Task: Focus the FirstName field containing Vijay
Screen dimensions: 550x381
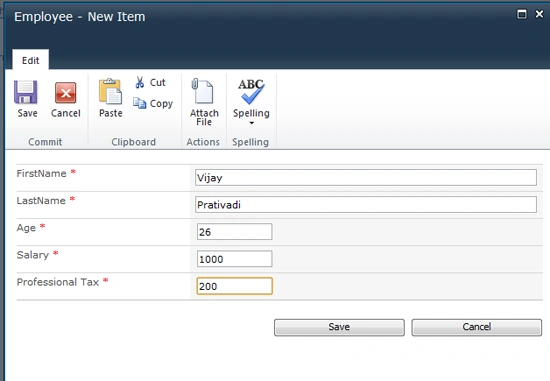Action: 366,178
